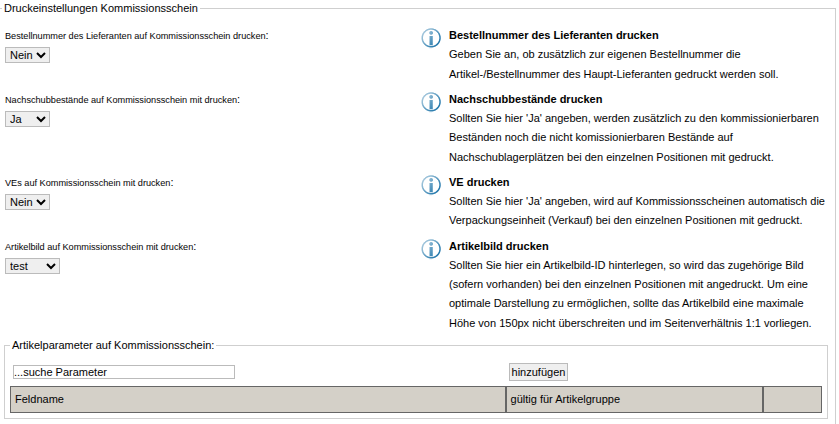This screenshot has height=424, width=839.
Task: Click the Feldname column header
Action: click(x=257, y=399)
